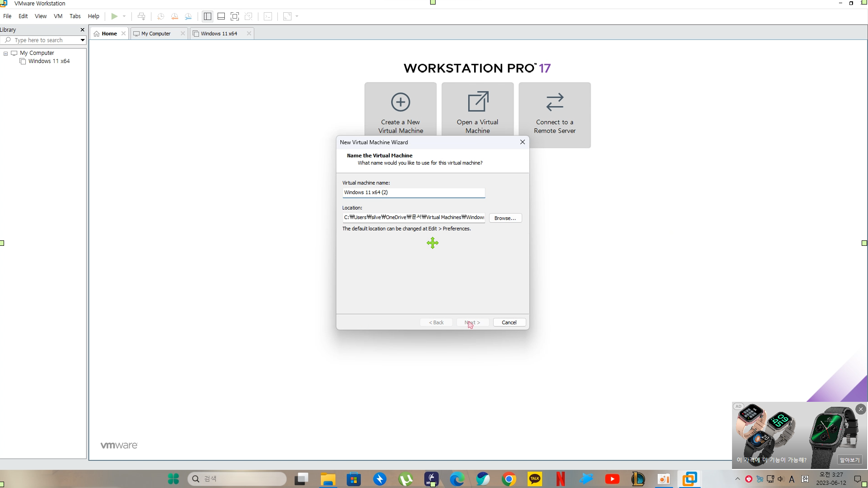Open Task View from the taskbar

point(301,479)
